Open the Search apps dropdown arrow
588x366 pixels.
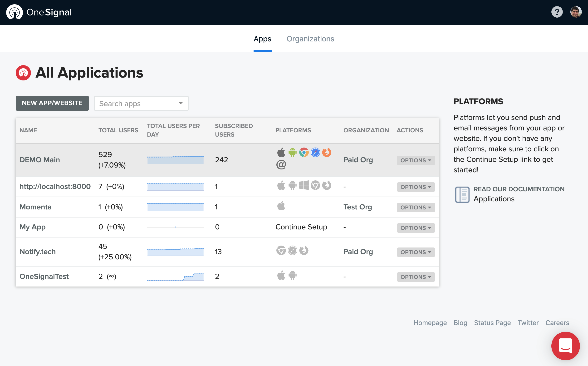pyautogui.click(x=181, y=103)
